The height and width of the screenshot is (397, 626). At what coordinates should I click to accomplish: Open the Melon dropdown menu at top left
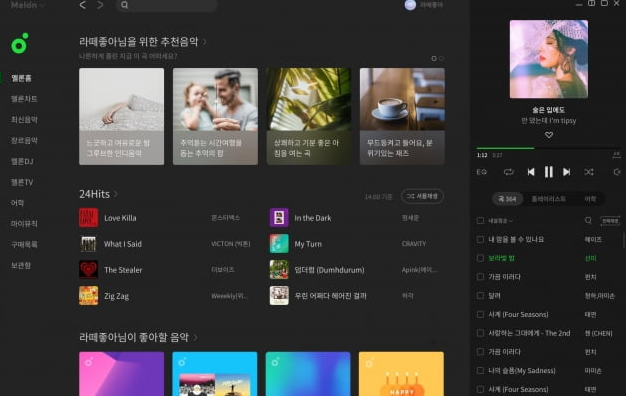tap(27, 5)
